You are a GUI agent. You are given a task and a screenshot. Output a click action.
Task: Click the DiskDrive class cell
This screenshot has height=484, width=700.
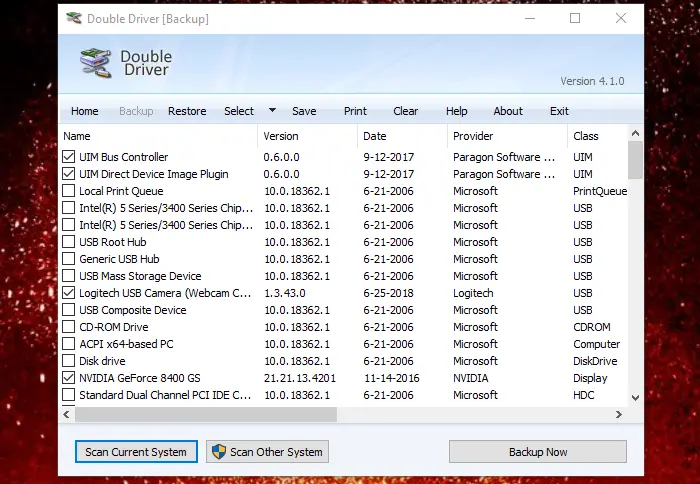click(595, 361)
